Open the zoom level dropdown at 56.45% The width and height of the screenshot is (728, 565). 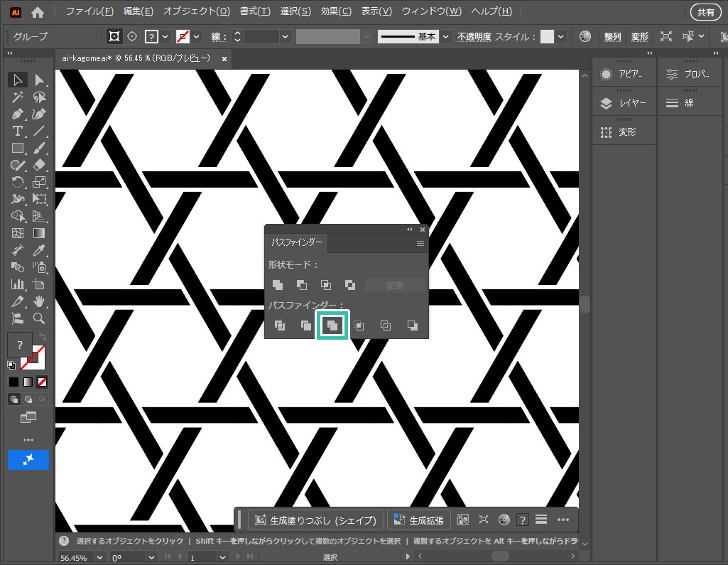[99, 558]
